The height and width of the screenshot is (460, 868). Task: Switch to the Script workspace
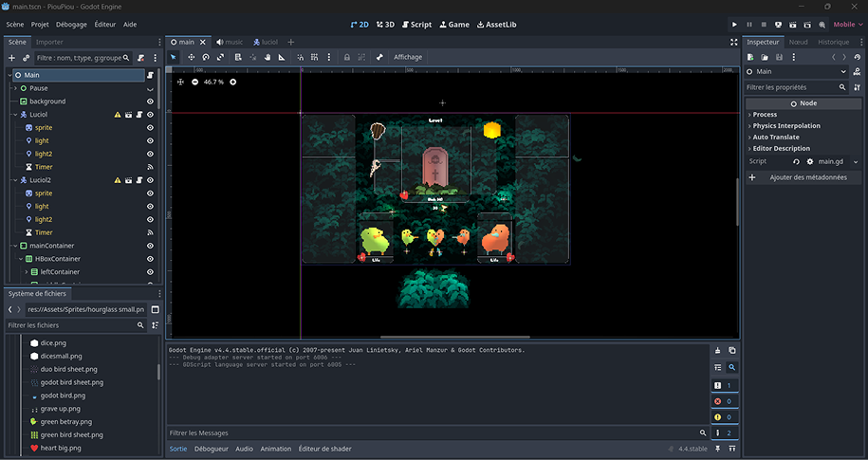click(x=416, y=25)
